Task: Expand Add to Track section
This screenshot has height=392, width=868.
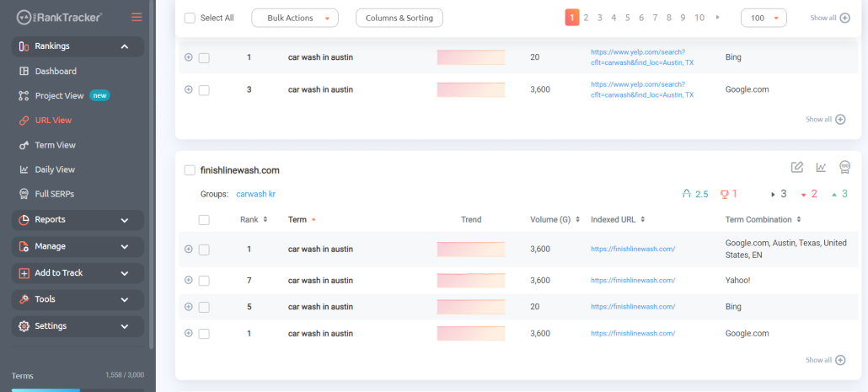Action: [x=78, y=273]
